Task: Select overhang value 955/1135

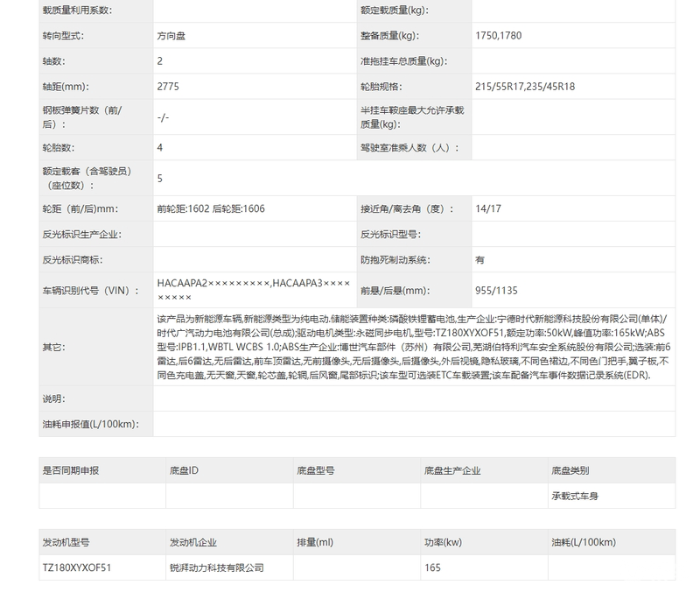Action: tap(496, 291)
